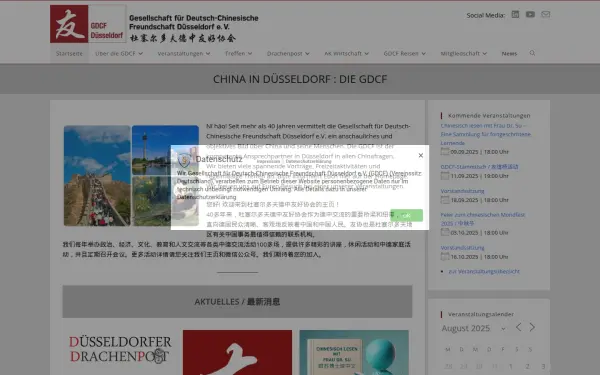Viewport: 600px width, 375px height.
Task: Open the LinkedIn social media icon
Action: pyautogui.click(x=515, y=15)
